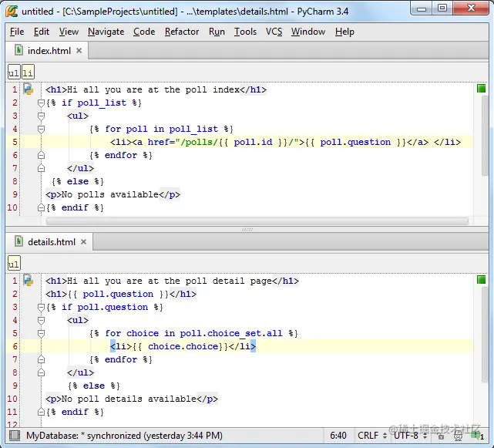Viewport: 494px width, 448px height.
Task: Click green inspection indicator in index.html editor
Action: click(481, 89)
